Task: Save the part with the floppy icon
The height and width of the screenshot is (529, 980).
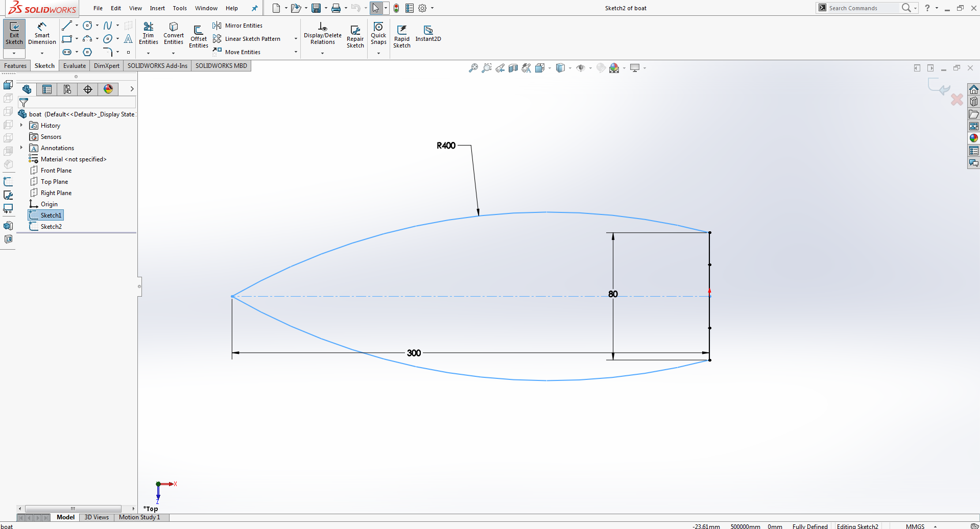Action: tap(316, 8)
